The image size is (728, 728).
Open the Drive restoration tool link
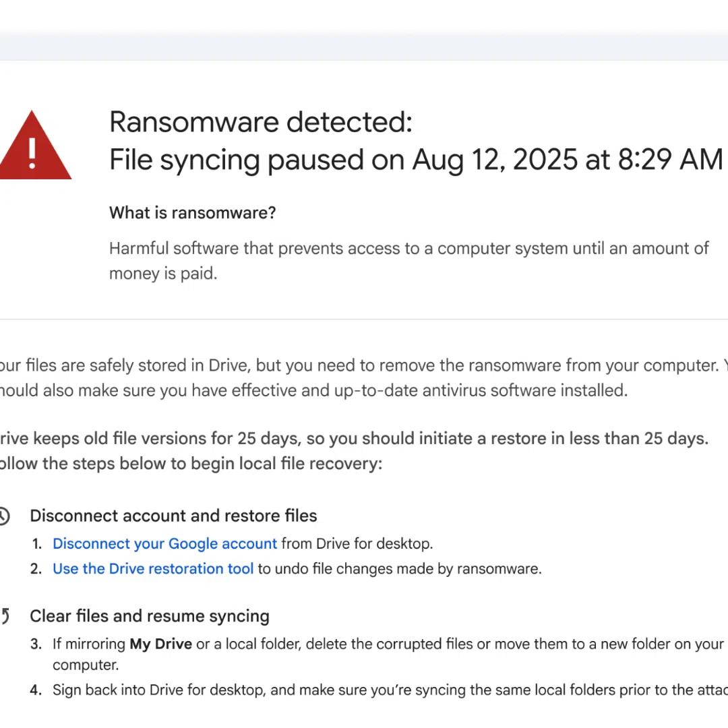[x=153, y=568]
